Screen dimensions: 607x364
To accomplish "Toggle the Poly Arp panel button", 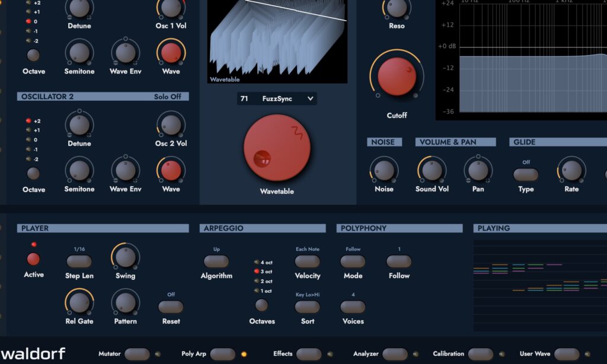I will point(223,354).
